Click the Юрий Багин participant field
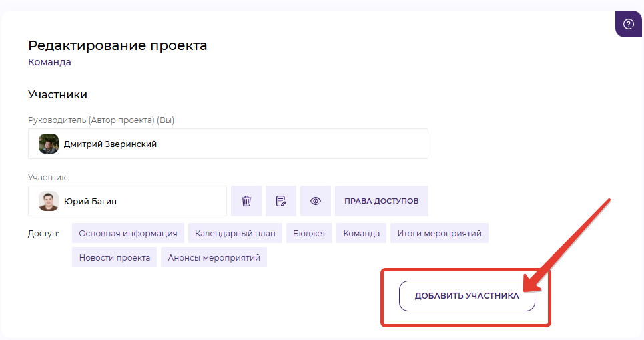This screenshot has height=340, width=644. click(140, 201)
